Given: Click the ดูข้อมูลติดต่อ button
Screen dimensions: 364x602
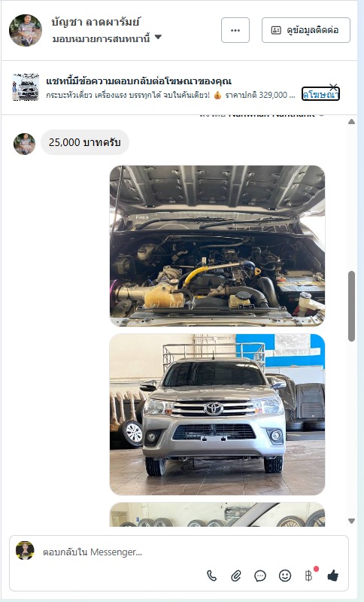Looking at the screenshot, I should pyautogui.click(x=305, y=30).
